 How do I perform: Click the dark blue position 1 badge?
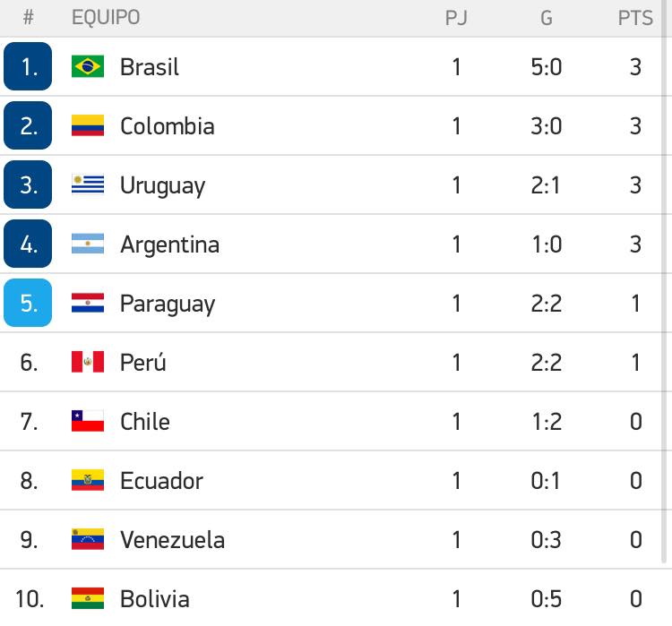[x=28, y=66]
